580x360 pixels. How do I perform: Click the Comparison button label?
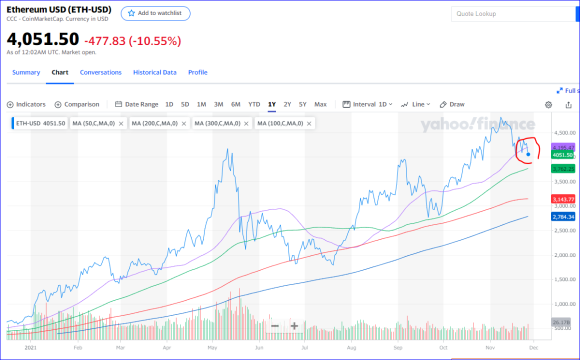[x=82, y=104]
